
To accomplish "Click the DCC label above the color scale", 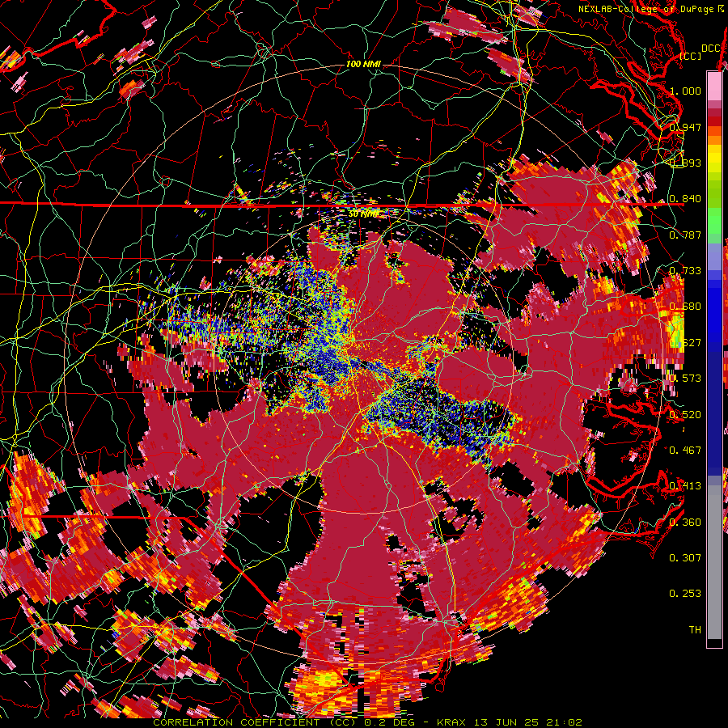I will [x=710, y=48].
